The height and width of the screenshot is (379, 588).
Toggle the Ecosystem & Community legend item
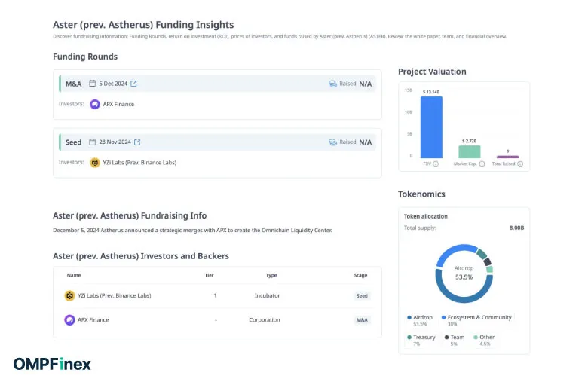[x=476, y=317]
